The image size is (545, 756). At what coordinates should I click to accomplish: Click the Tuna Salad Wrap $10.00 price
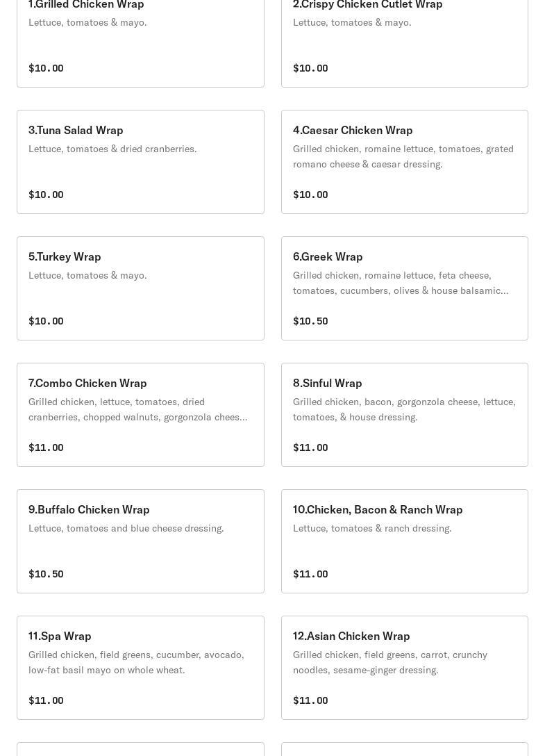tap(46, 195)
